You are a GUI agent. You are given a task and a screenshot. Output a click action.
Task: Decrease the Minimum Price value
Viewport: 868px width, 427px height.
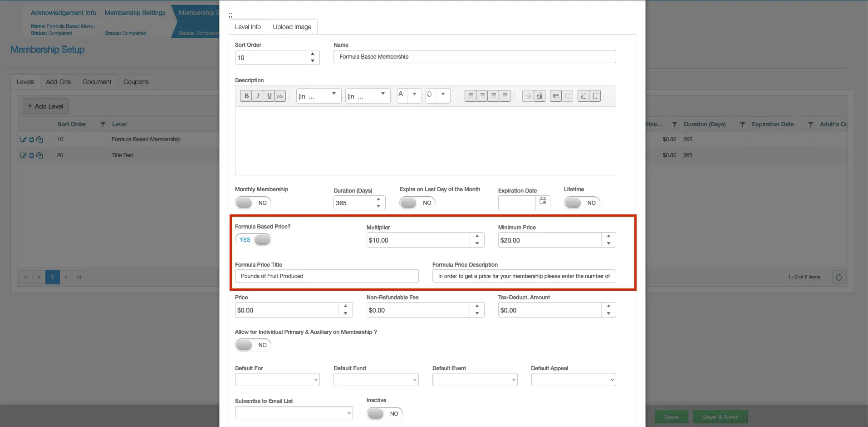pyautogui.click(x=608, y=243)
